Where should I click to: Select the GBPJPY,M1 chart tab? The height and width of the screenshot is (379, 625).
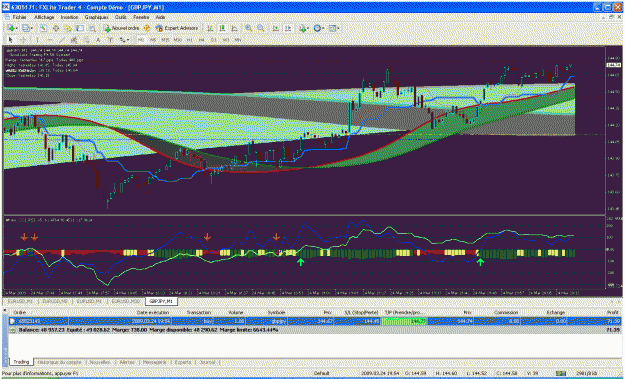(x=161, y=301)
